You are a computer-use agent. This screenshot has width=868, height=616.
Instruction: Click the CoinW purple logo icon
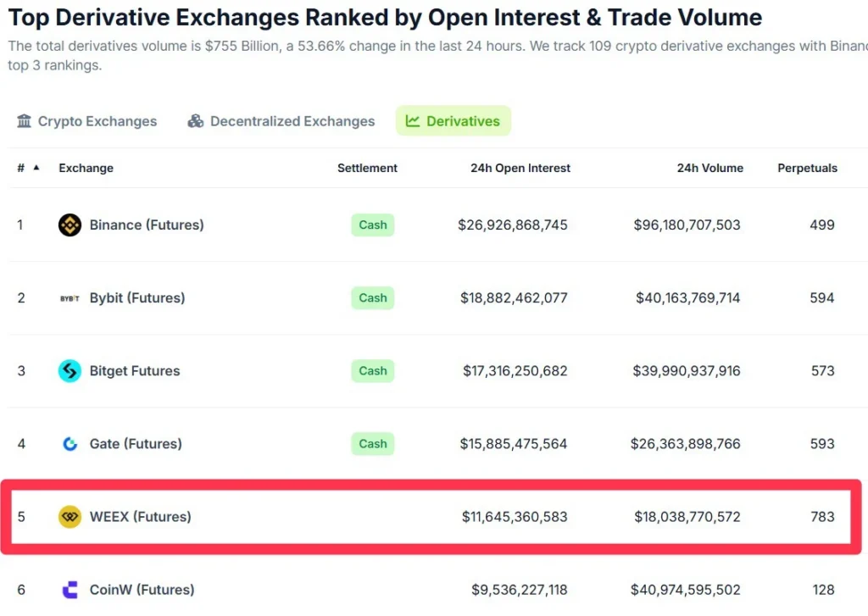[70, 590]
